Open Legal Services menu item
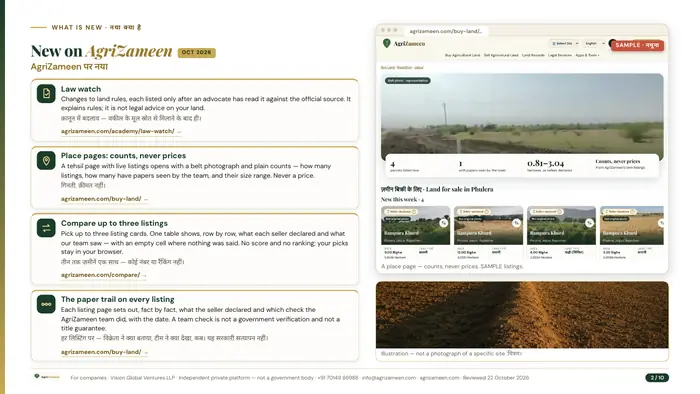The height and width of the screenshot is (394, 700). (560, 55)
